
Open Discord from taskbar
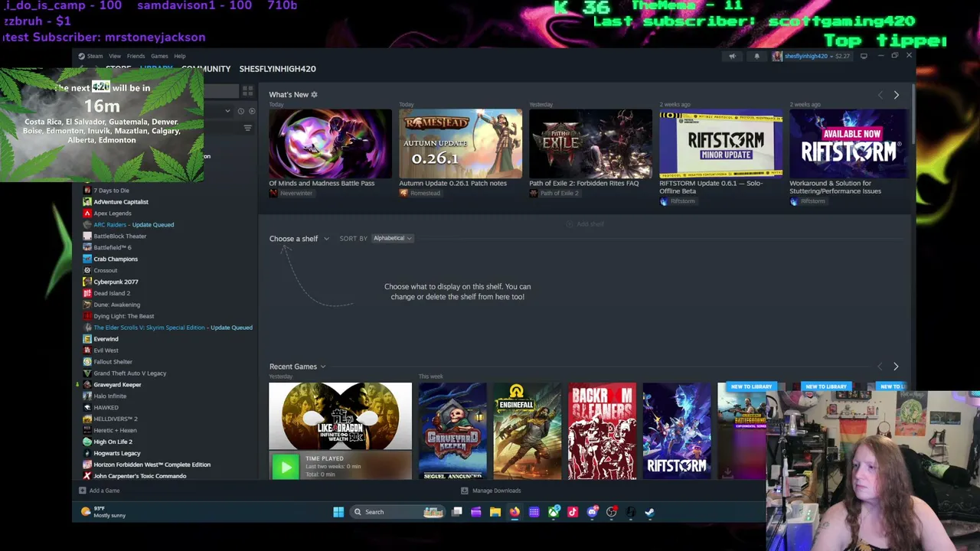(592, 512)
